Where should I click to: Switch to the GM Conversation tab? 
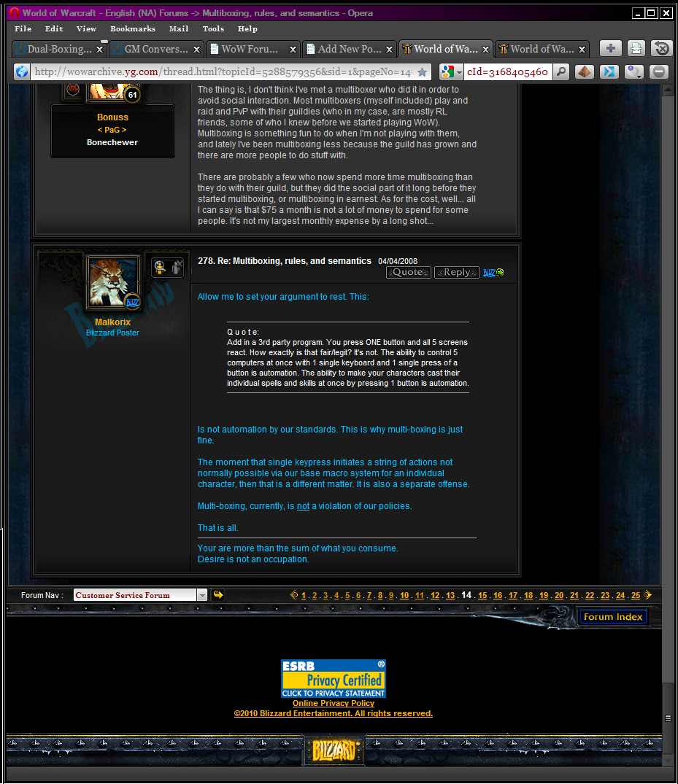[155, 49]
